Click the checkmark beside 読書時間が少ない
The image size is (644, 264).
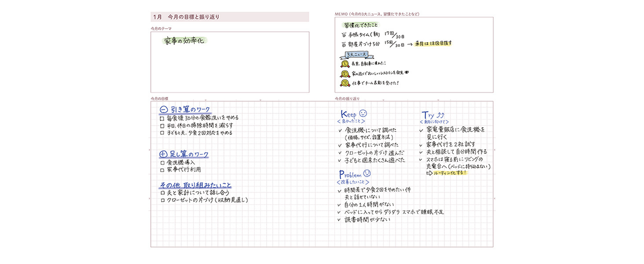click(x=339, y=219)
